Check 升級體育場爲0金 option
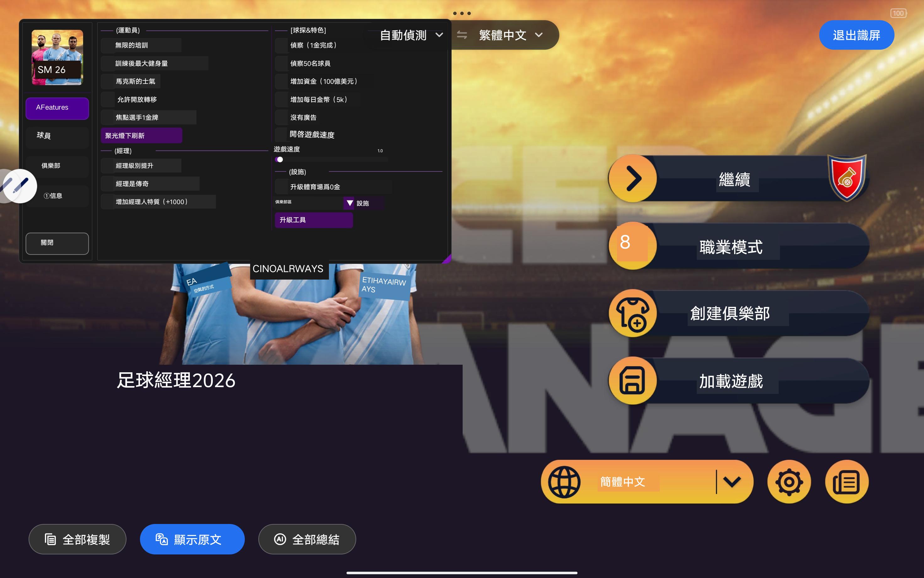The height and width of the screenshot is (578, 924). click(282, 187)
